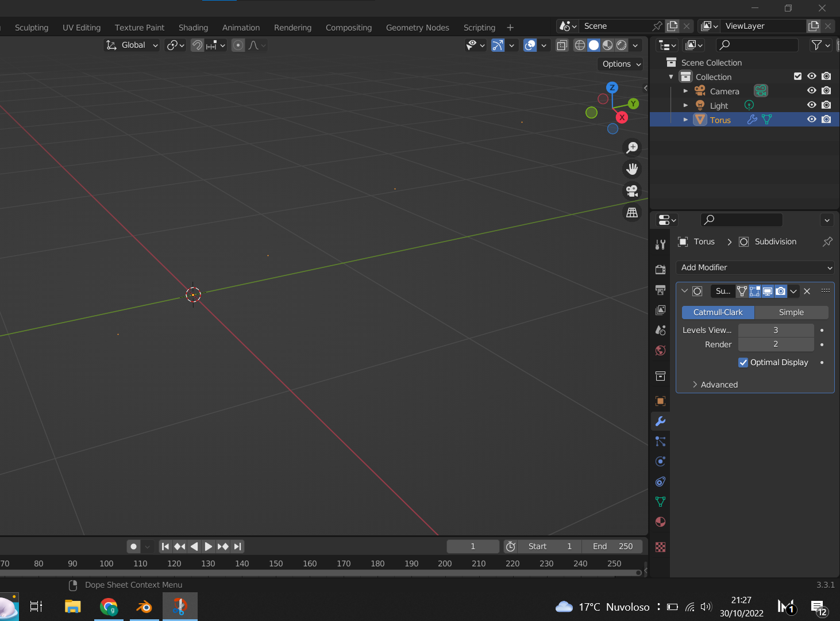The image size is (840, 621).
Task: Open the World properties tab icon
Action: pyautogui.click(x=661, y=350)
